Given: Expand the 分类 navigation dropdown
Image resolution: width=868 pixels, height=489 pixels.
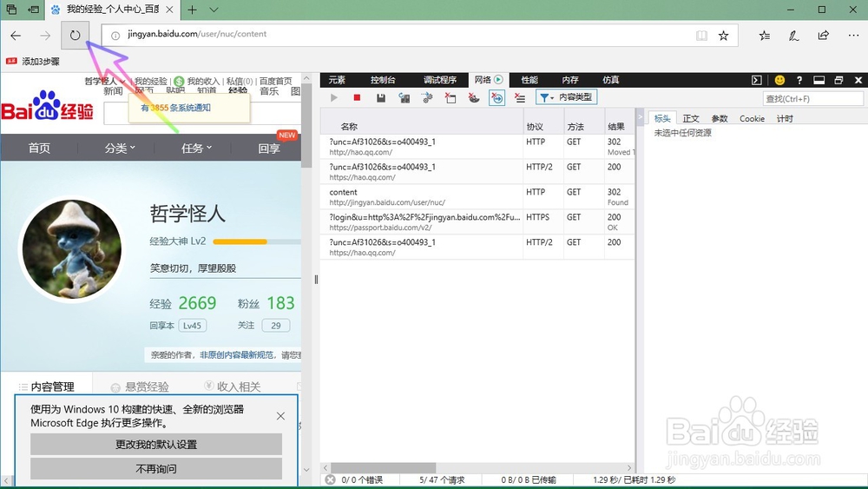Looking at the screenshot, I should pyautogui.click(x=120, y=148).
